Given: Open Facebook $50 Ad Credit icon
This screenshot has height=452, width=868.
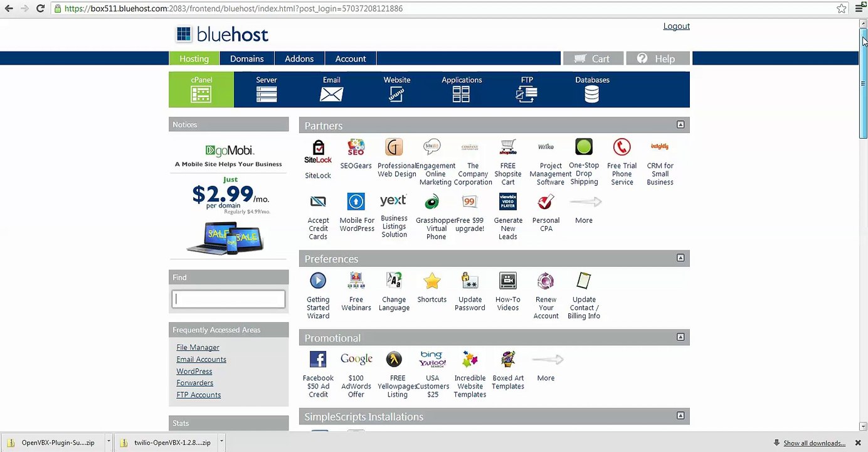Looking at the screenshot, I should pos(318,359).
